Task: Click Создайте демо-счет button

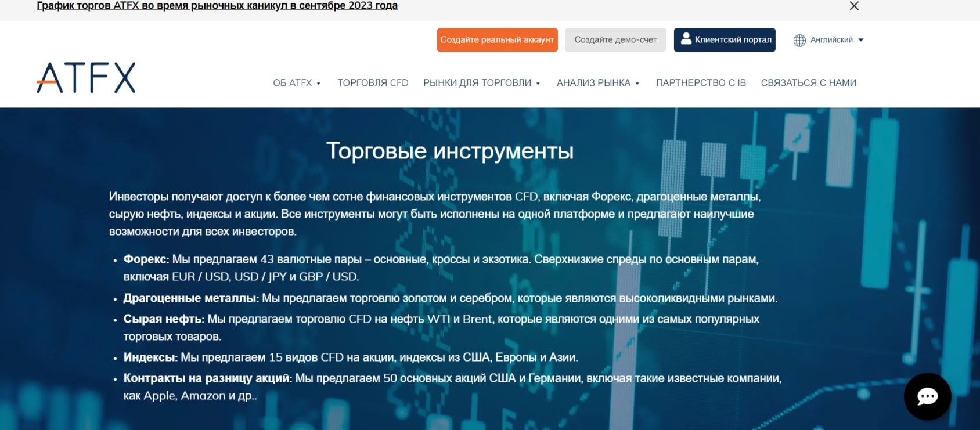Action: click(x=615, y=40)
